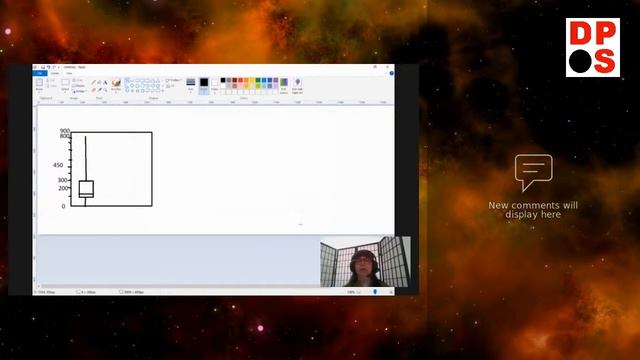The width and height of the screenshot is (640, 360).
Task: Expand the Brushes dropdown arrow
Action: click(116, 92)
